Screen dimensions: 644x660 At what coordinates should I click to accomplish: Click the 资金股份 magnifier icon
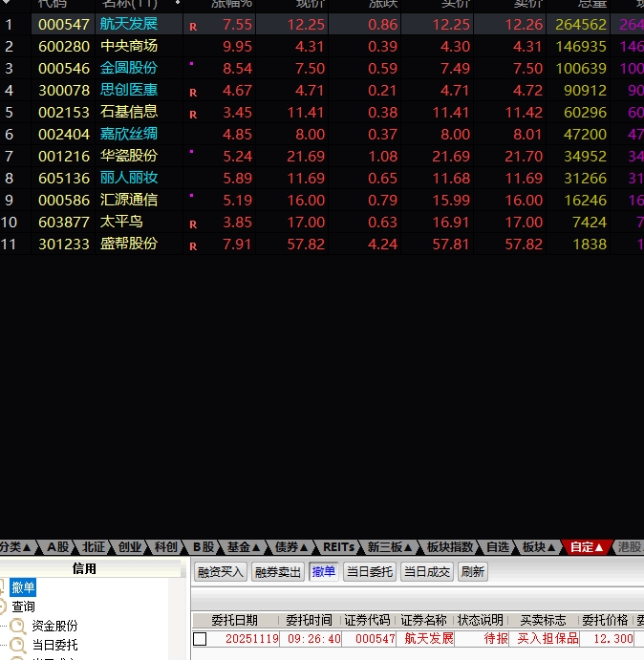point(18,627)
